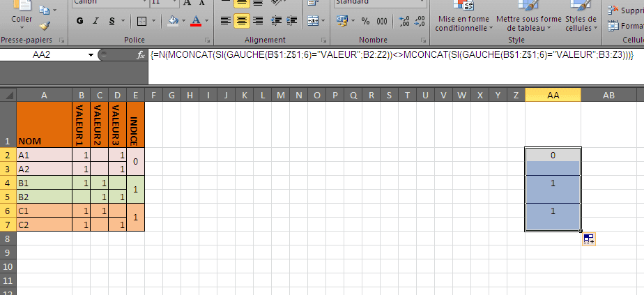The width and height of the screenshot is (644, 295).
Task: Toggle center horizontal alignment
Action: [x=241, y=20]
